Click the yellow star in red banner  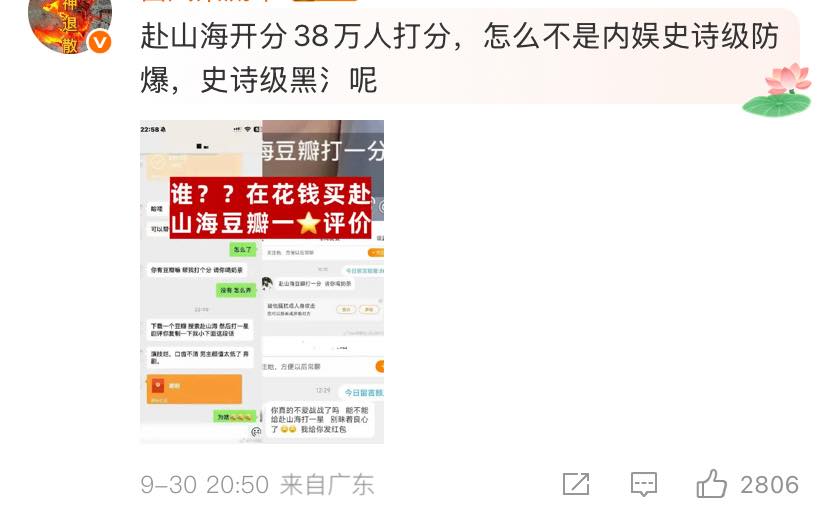[308, 223]
